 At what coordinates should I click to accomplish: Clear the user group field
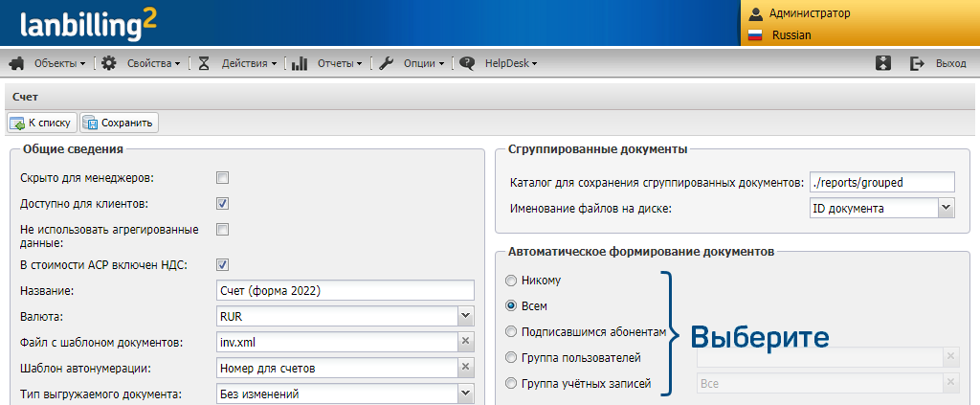point(950,357)
